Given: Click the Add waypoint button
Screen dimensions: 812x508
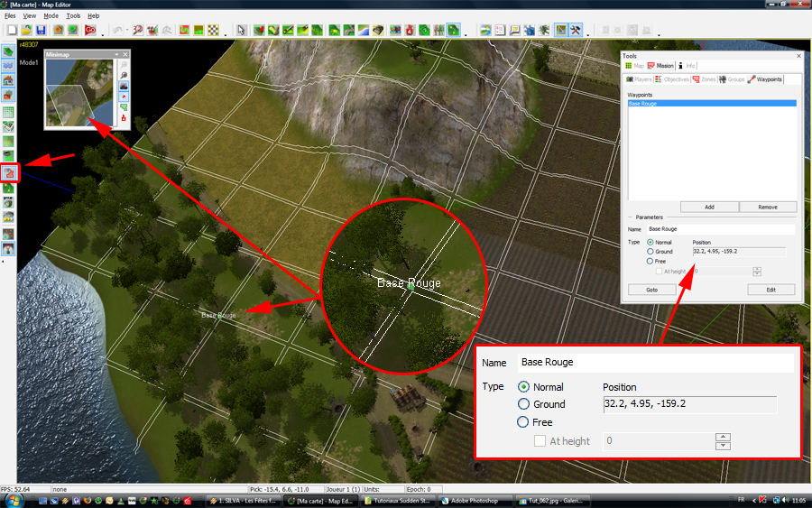Looking at the screenshot, I should [709, 208].
